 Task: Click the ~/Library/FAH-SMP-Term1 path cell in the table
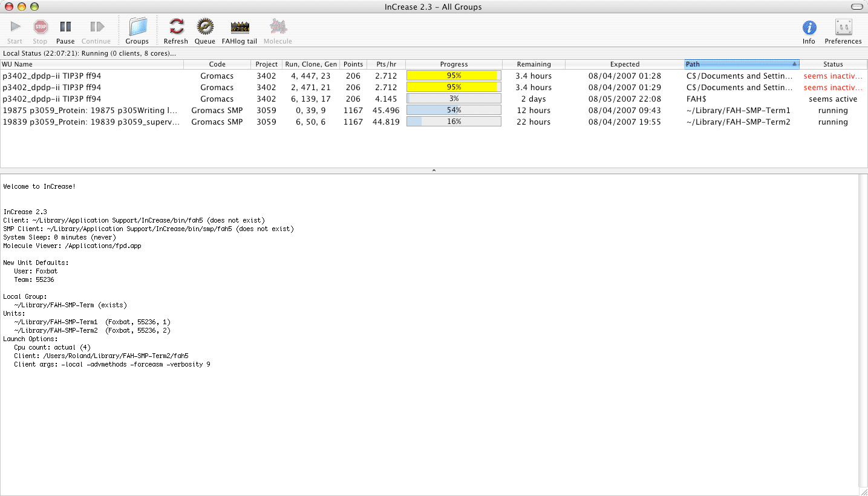pos(739,111)
